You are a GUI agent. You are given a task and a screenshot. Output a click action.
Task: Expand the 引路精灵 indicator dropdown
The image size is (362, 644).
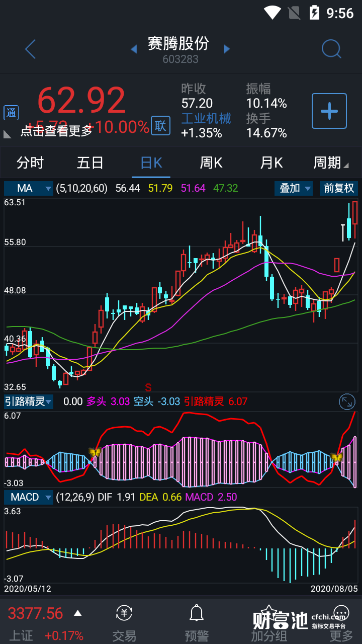pyautogui.click(x=29, y=401)
